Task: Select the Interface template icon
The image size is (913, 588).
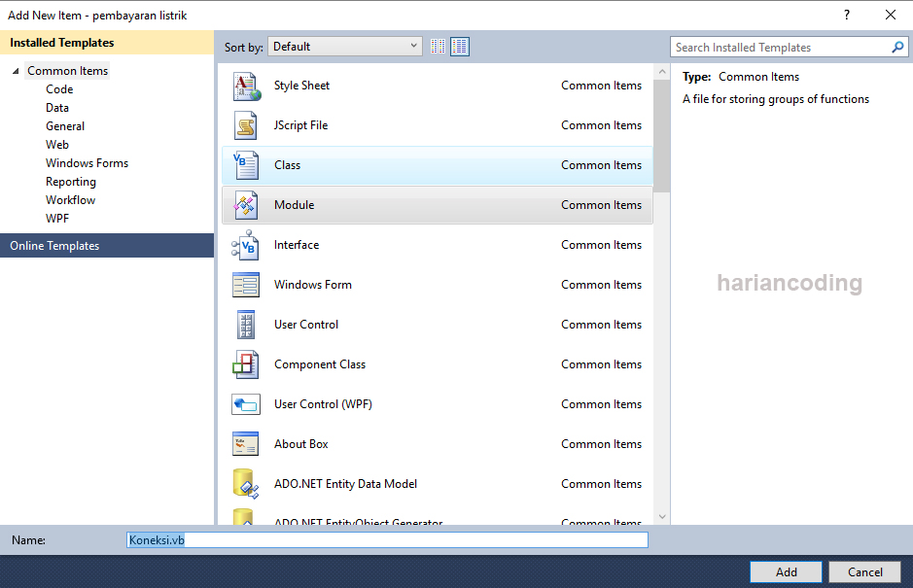Action: click(x=246, y=245)
